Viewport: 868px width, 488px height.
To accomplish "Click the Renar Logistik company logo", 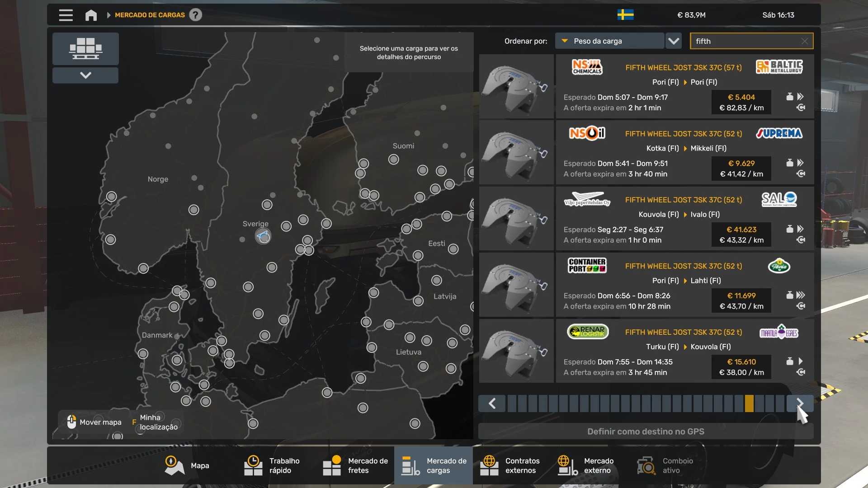I will tap(588, 332).
